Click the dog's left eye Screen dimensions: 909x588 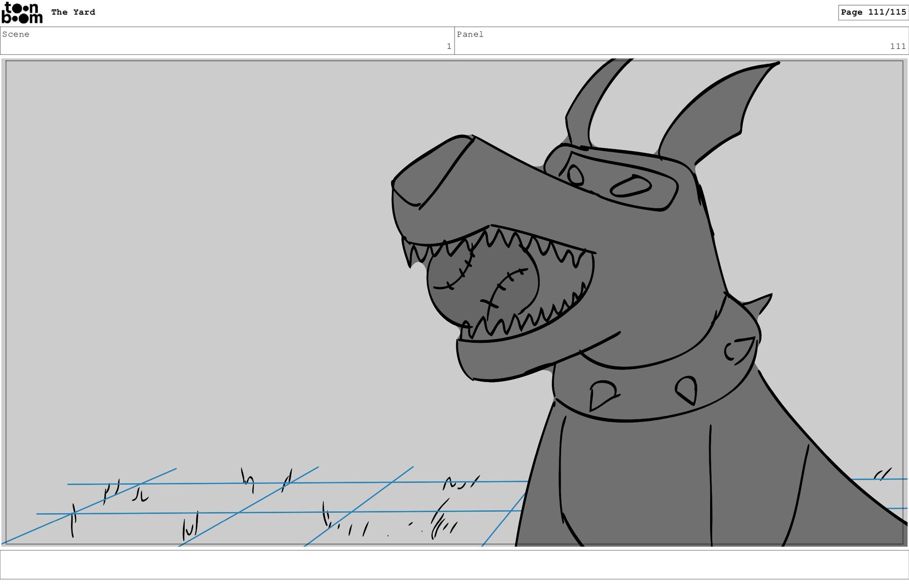pyautogui.click(x=575, y=175)
